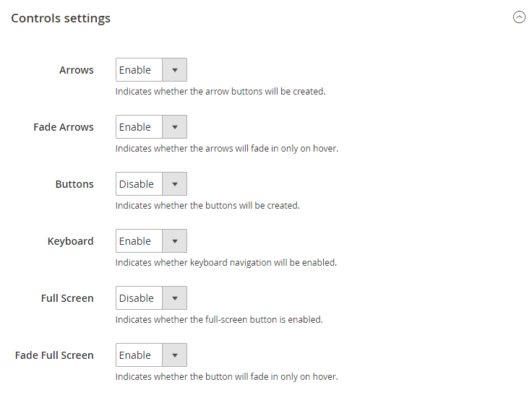Click the Controls settings section heading
This screenshot has width=532, height=395.
[61, 18]
